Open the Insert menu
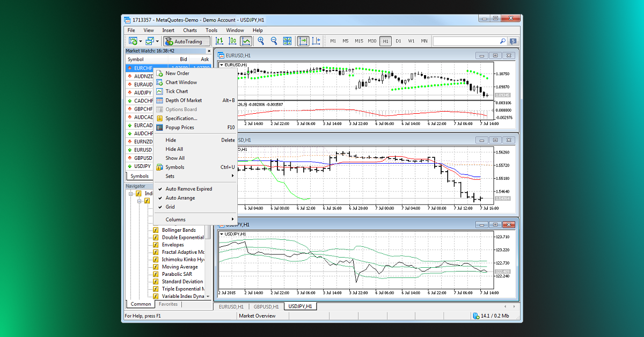The image size is (644, 337). click(x=168, y=31)
